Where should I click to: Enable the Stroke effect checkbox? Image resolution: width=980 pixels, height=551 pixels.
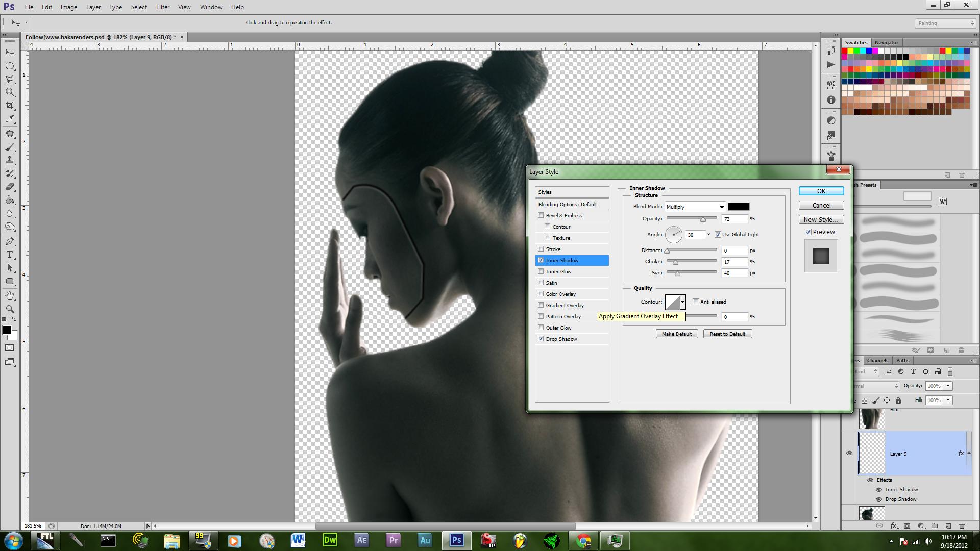point(541,249)
